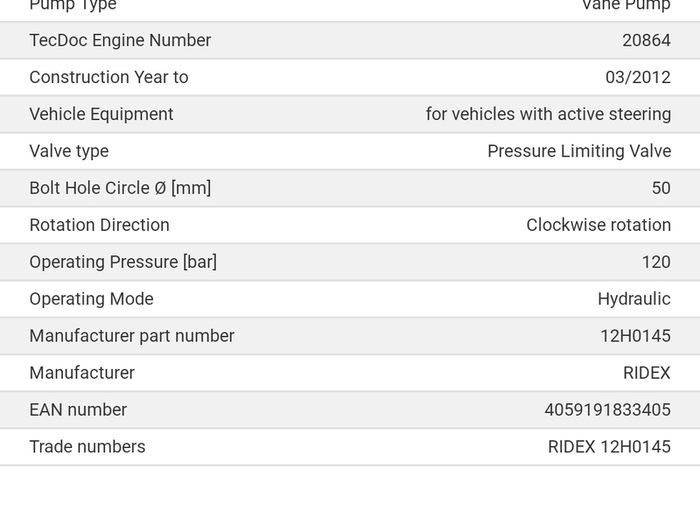Select the bolt hole circle value 50
This screenshot has height=525, width=700.
pyautogui.click(x=661, y=188)
